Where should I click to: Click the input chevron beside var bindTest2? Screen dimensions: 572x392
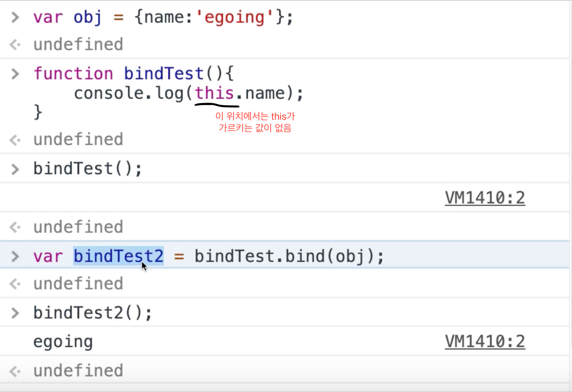point(15,256)
